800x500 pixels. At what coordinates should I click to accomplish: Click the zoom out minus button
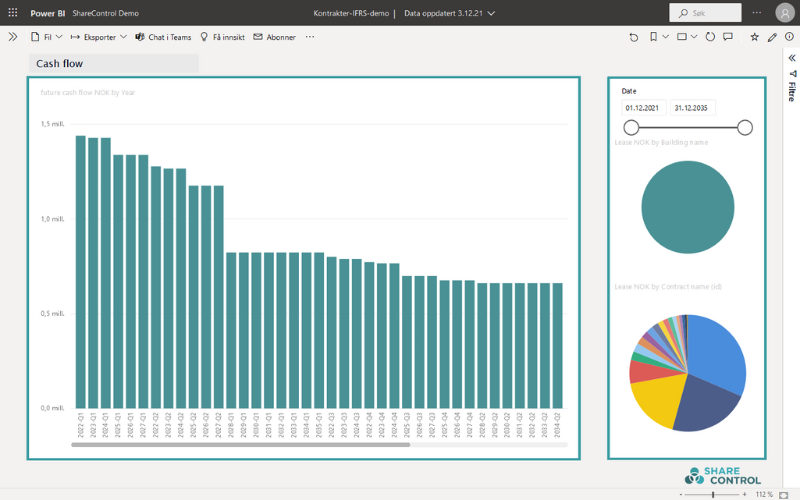[x=681, y=494]
